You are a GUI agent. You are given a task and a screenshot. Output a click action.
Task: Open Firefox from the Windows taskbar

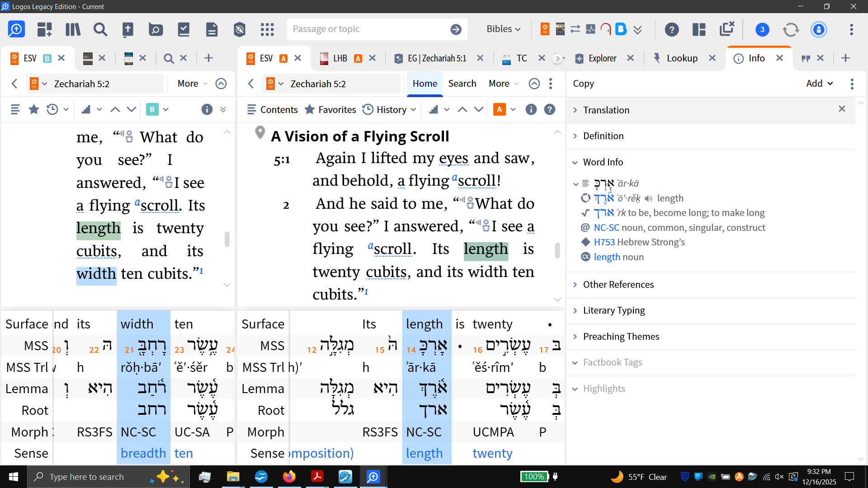tap(289, 477)
